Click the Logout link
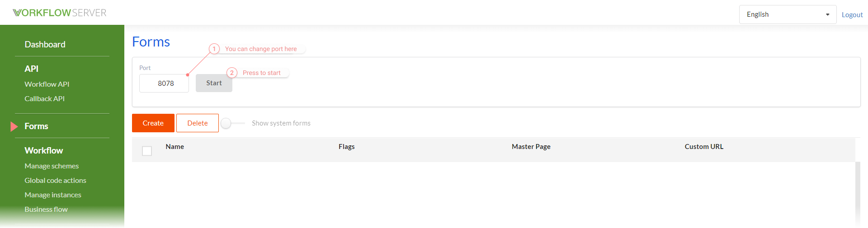This screenshot has height=228, width=868. (852, 14)
